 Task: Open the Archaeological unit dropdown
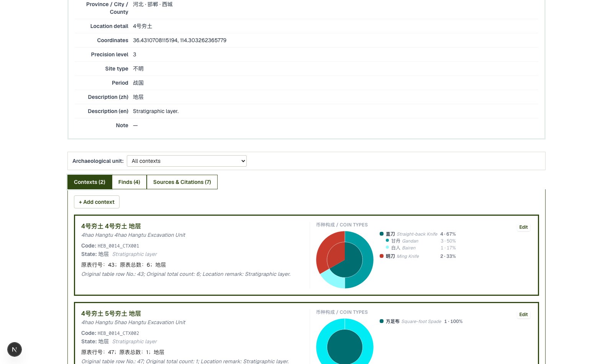pos(187,161)
